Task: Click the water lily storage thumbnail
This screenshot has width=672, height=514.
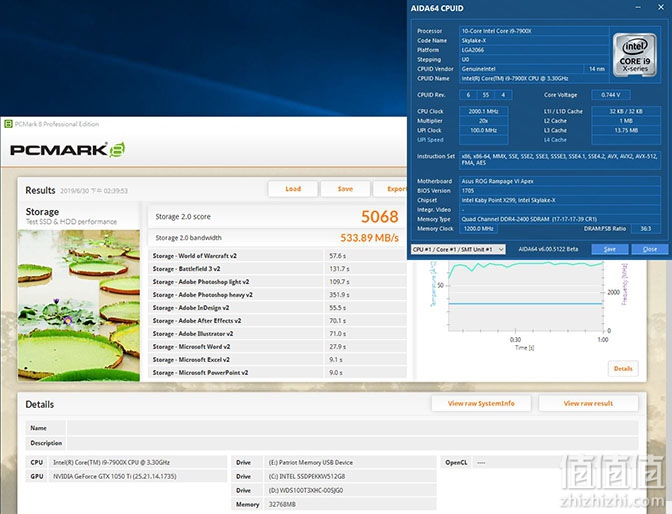Action: click(79, 305)
